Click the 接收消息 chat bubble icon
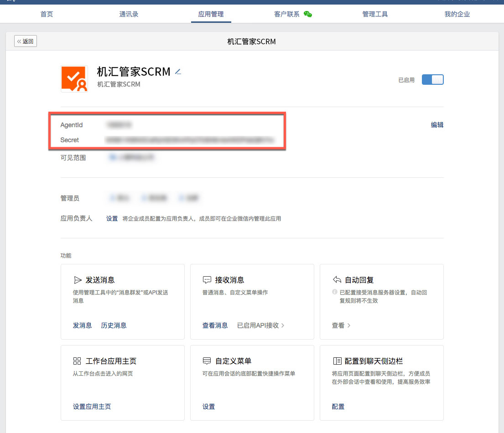This screenshot has height=433, width=504. [x=207, y=280]
